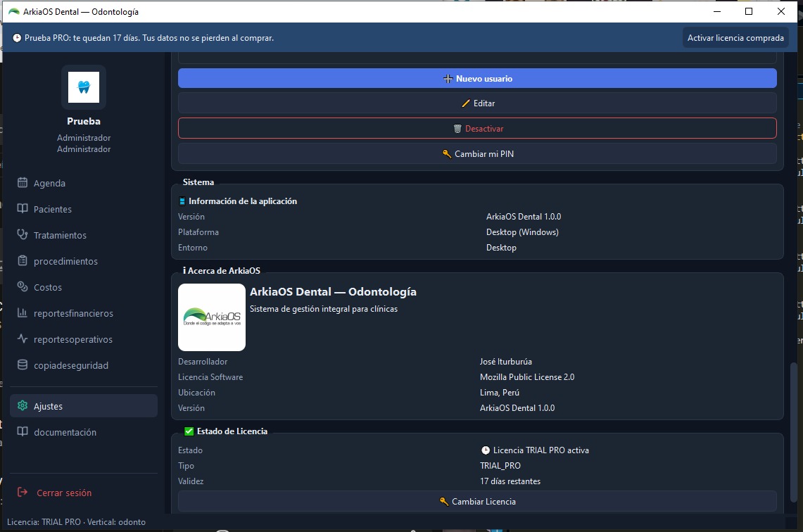Click the ArkiaOS logo image

tap(212, 317)
